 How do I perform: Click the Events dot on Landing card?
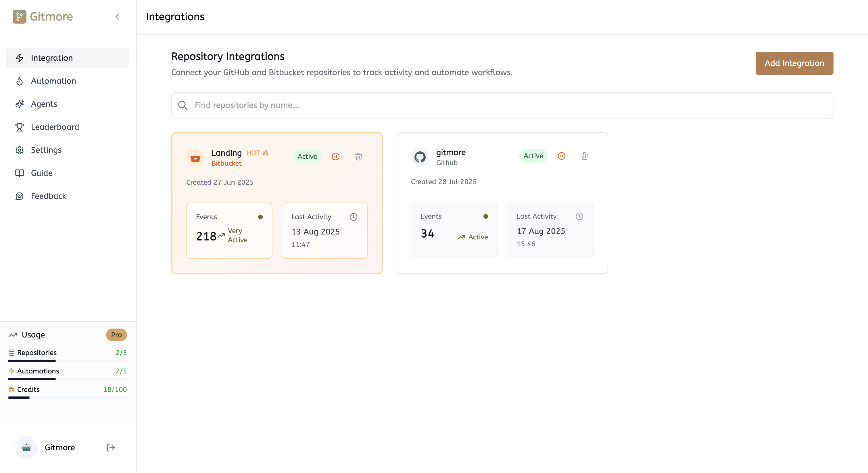tap(260, 217)
